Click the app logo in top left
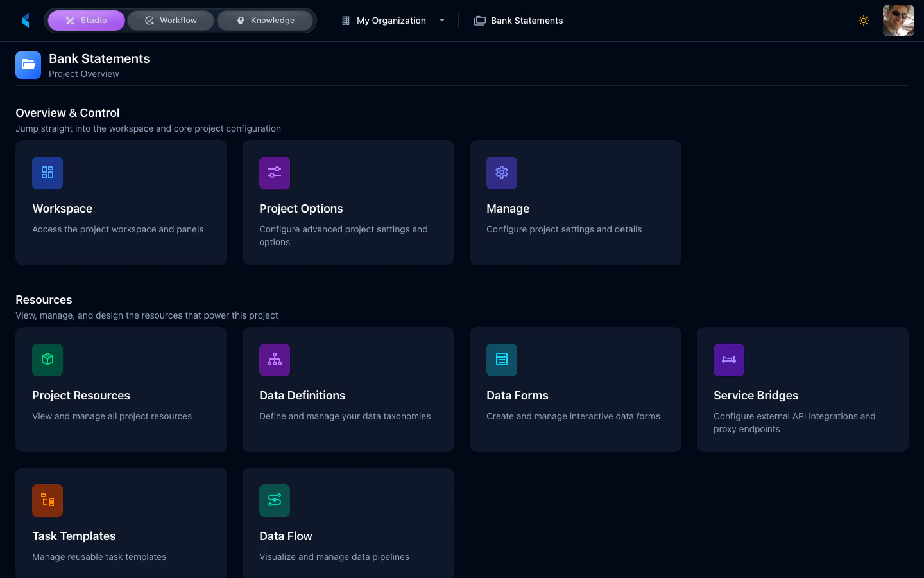924x578 pixels. (26, 20)
